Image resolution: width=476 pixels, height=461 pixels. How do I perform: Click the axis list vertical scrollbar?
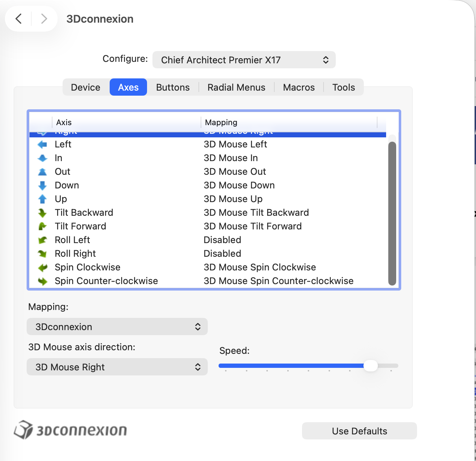pyautogui.click(x=392, y=214)
